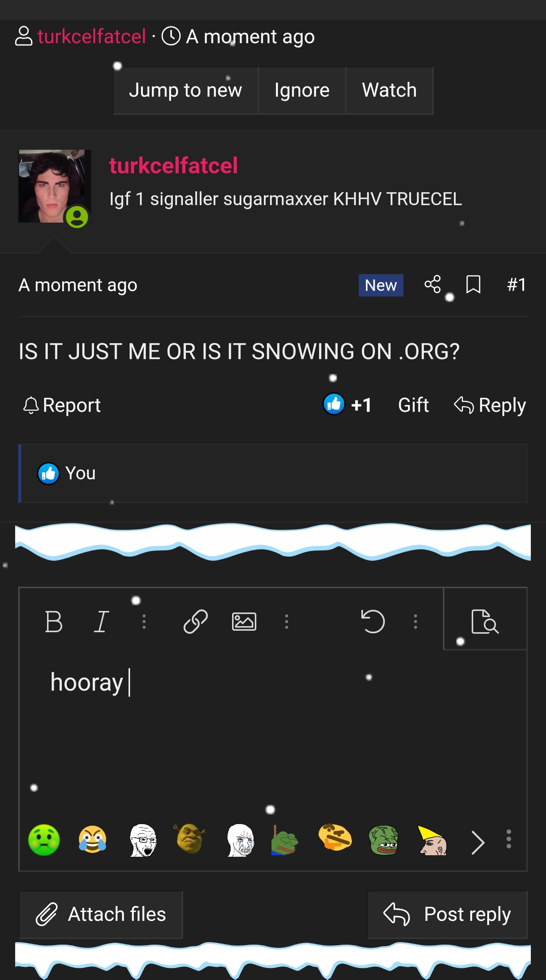Toggle the like reaction on post

(x=334, y=404)
